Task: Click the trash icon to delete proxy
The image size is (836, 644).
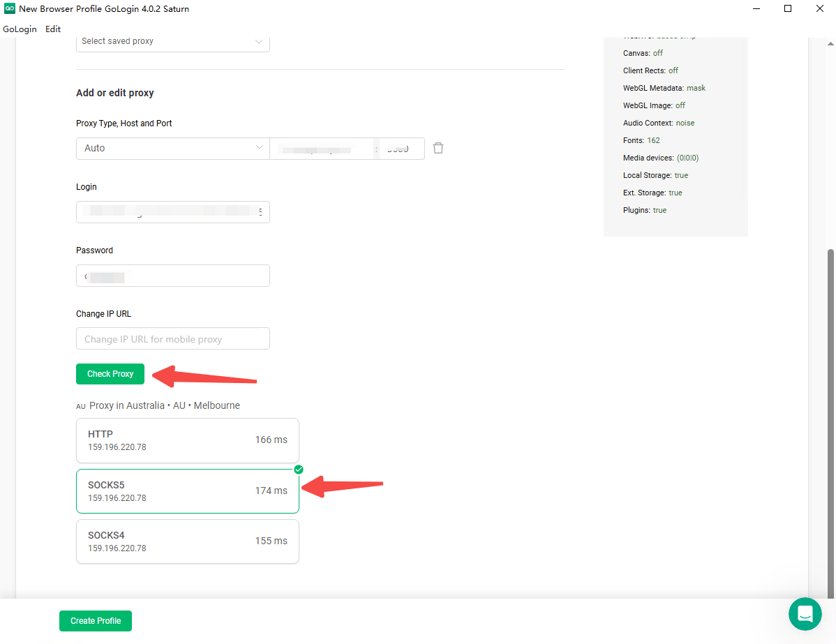Action: pos(438,148)
